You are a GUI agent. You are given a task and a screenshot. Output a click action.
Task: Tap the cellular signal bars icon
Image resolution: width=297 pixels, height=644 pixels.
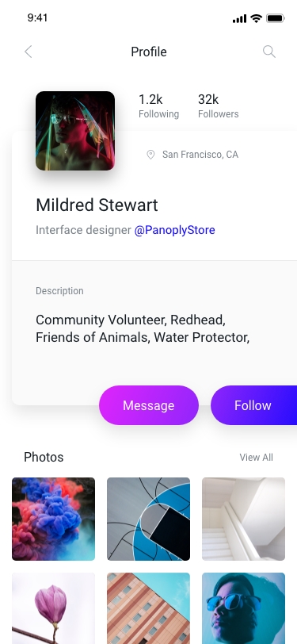tap(239, 18)
